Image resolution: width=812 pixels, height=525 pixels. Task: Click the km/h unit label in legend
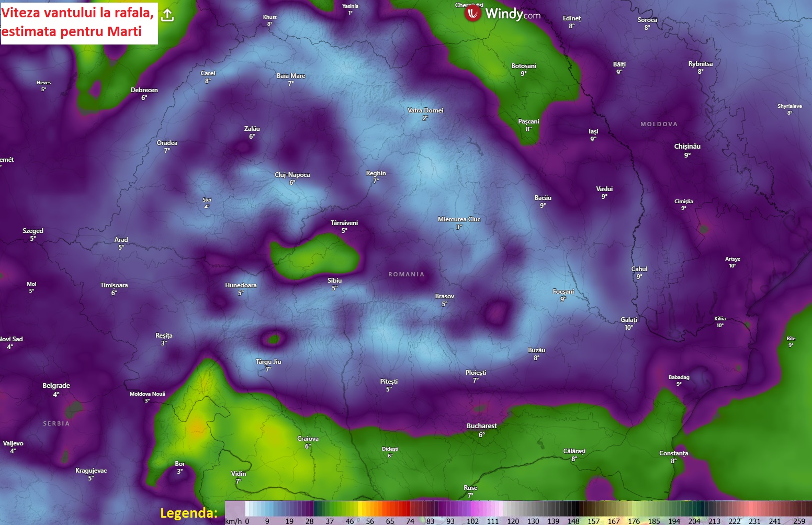[233, 521]
